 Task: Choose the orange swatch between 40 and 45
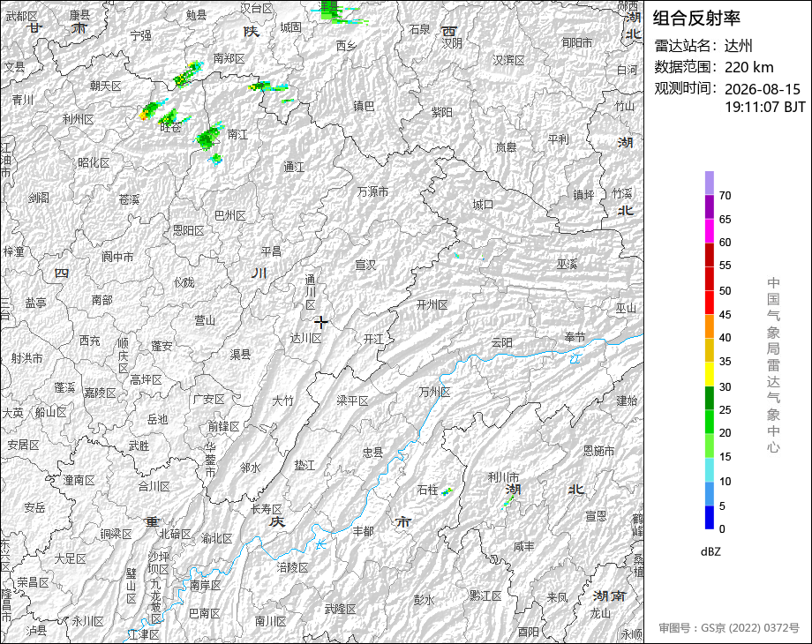click(x=710, y=326)
